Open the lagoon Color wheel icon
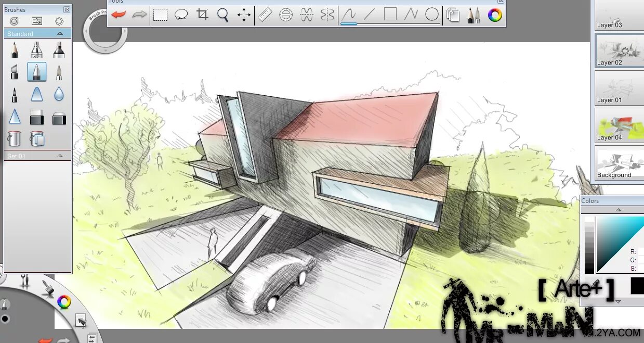 [64, 302]
